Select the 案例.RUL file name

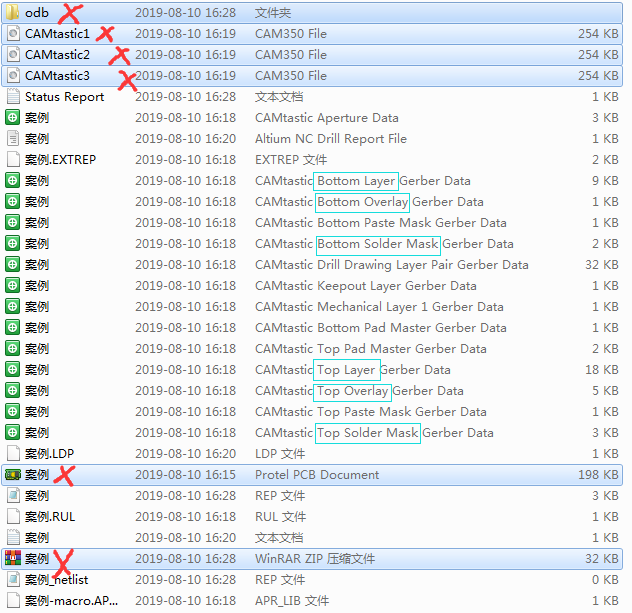point(50,517)
